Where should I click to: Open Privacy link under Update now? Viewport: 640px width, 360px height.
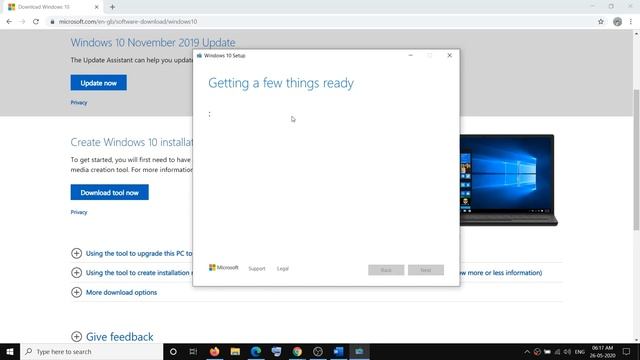[79, 102]
